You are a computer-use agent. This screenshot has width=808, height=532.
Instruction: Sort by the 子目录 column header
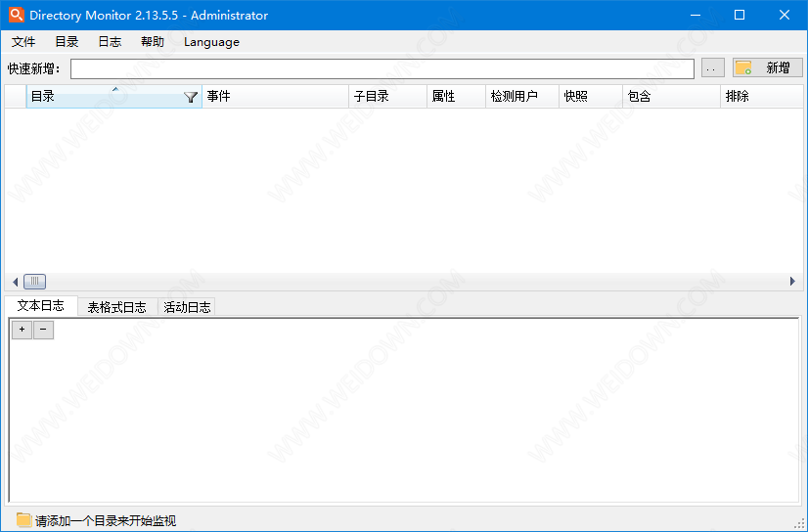388,96
